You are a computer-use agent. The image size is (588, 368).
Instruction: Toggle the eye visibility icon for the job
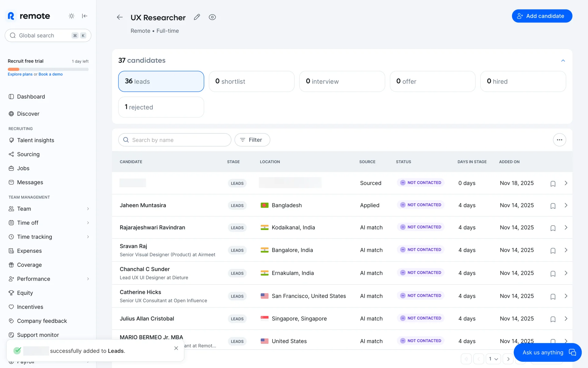pos(212,17)
